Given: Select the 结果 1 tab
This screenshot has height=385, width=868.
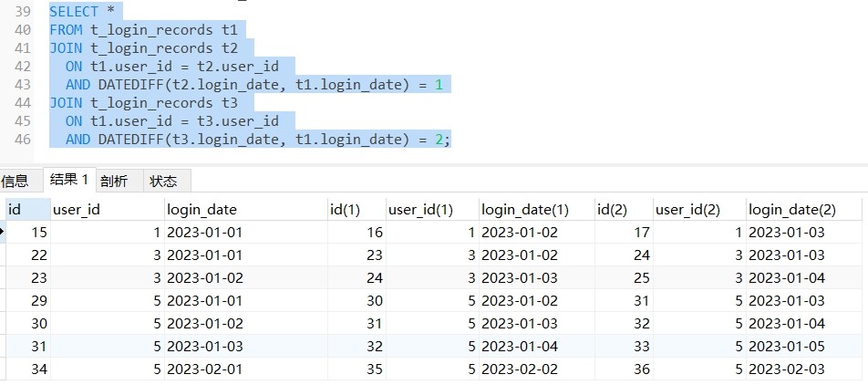Looking at the screenshot, I should pos(69,180).
